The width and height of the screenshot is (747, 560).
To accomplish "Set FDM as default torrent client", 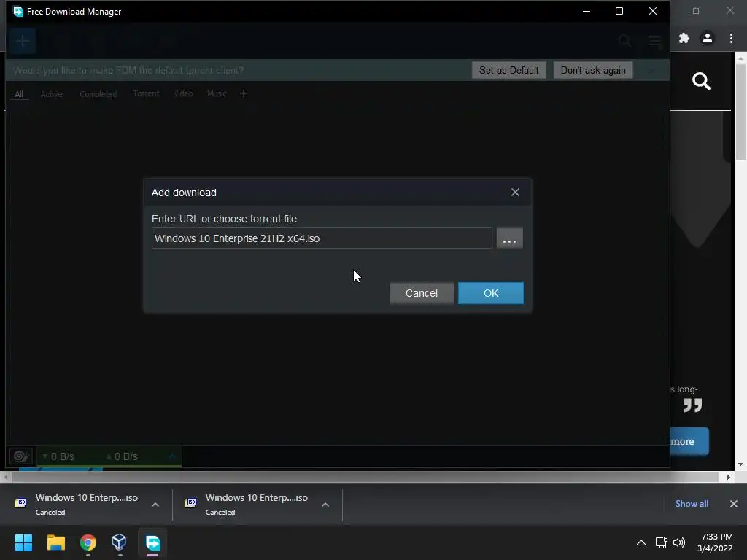I will 508,70.
